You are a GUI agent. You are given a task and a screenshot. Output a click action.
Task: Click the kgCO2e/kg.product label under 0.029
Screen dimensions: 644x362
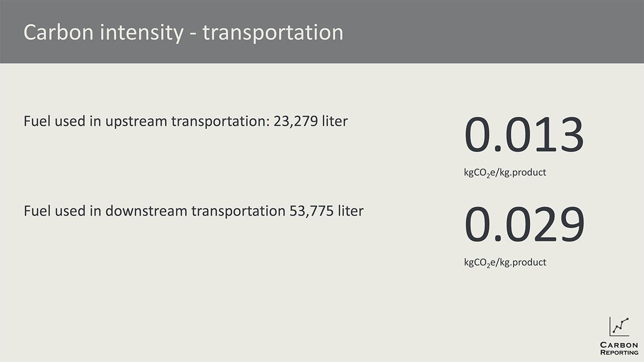click(x=505, y=262)
